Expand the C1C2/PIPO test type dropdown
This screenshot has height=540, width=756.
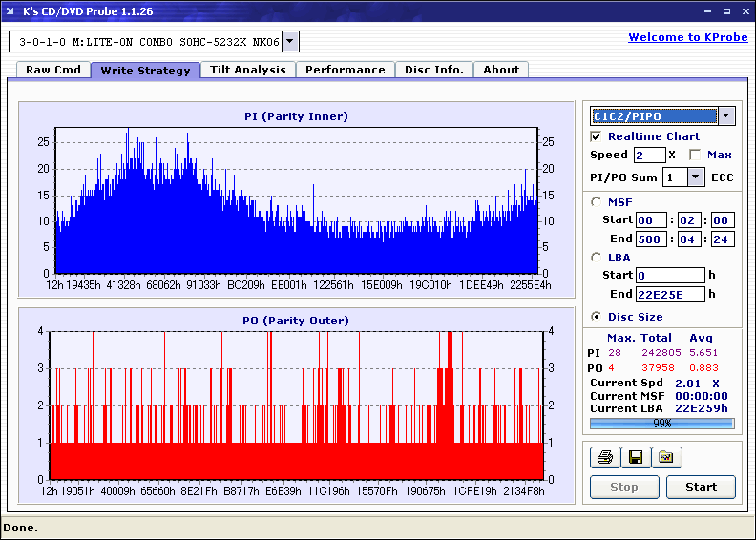[x=726, y=115]
